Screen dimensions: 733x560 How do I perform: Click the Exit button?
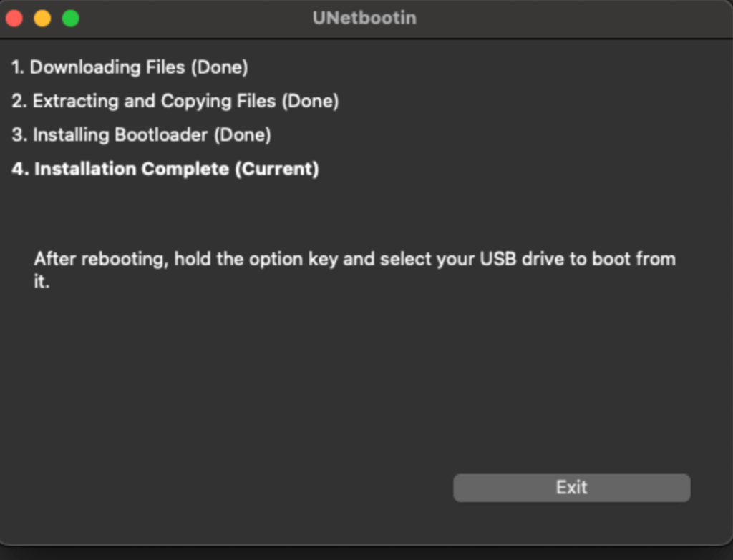pyautogui.click(x=571, y=487)
